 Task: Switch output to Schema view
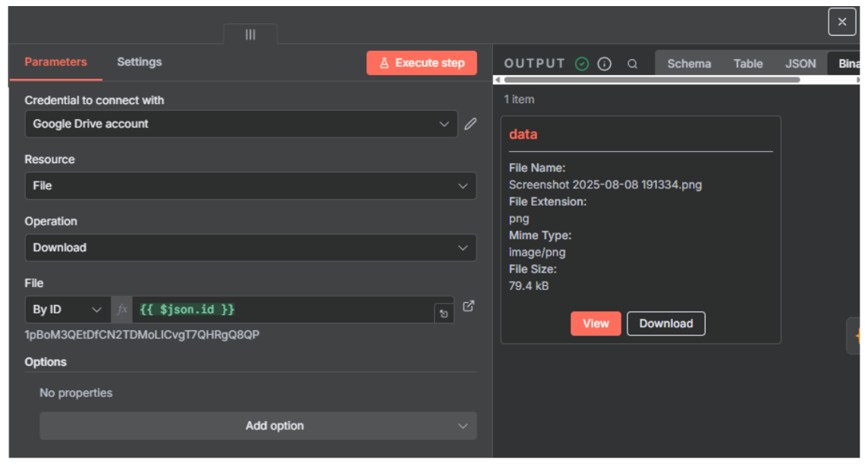[689, 64]
